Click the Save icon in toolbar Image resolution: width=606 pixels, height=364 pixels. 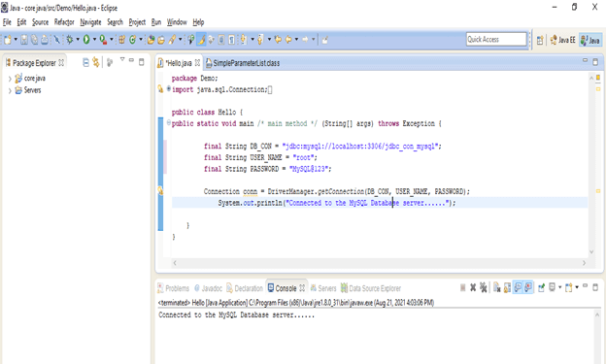tap(24, 40)
